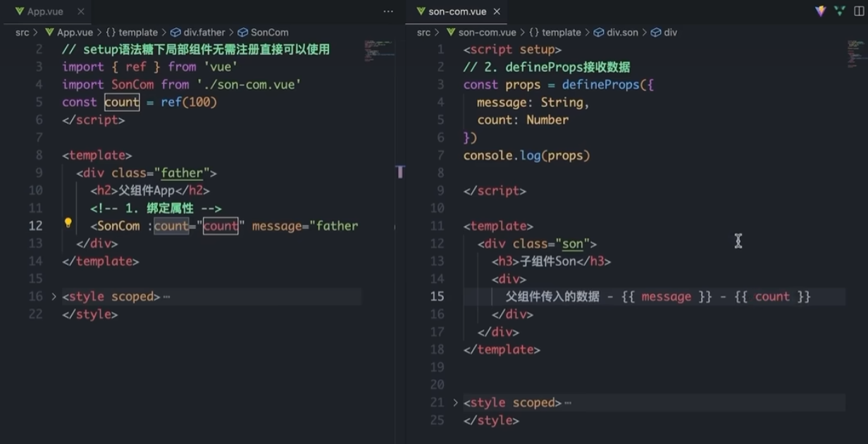Open the template breadcrumb in the son-com.vue editor

[x=555, y=32]
